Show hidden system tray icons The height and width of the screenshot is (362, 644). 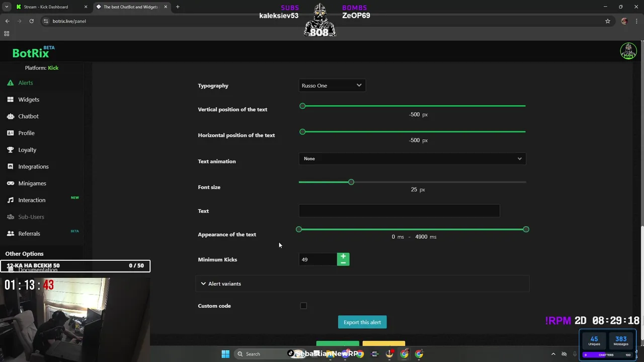point(553,354)
